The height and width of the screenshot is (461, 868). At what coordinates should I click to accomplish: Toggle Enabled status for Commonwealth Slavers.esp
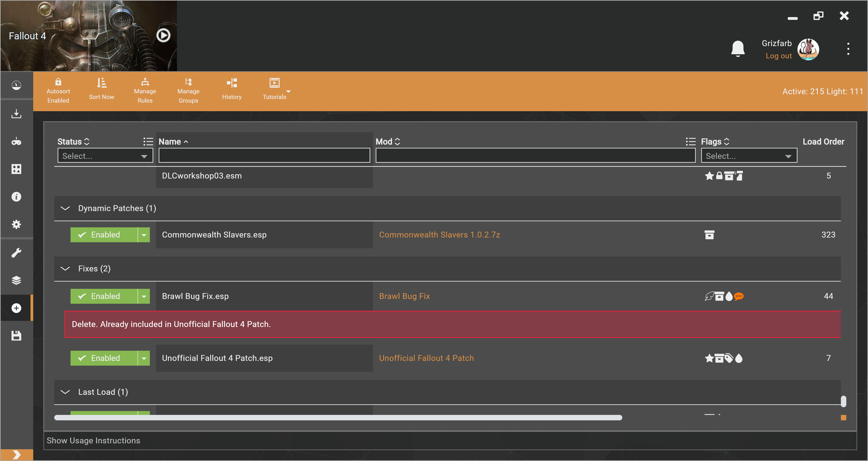tap(104, 235)
